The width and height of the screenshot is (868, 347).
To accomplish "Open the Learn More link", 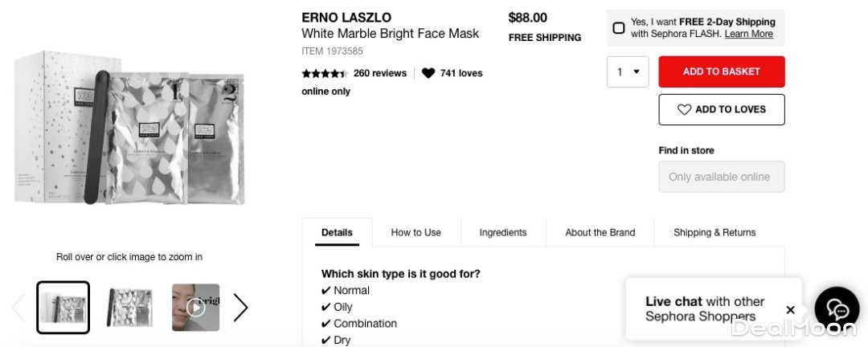I will click(748, 34).
